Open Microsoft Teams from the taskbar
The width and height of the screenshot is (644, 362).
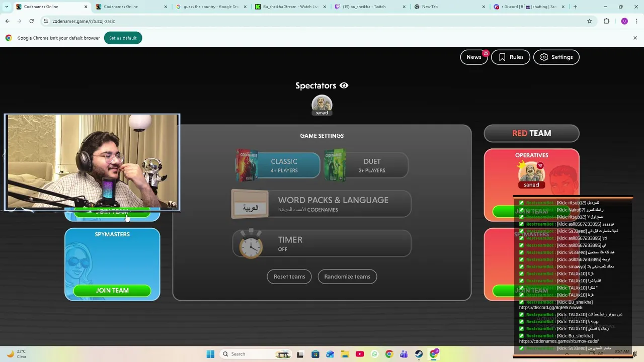click(404, 354)
